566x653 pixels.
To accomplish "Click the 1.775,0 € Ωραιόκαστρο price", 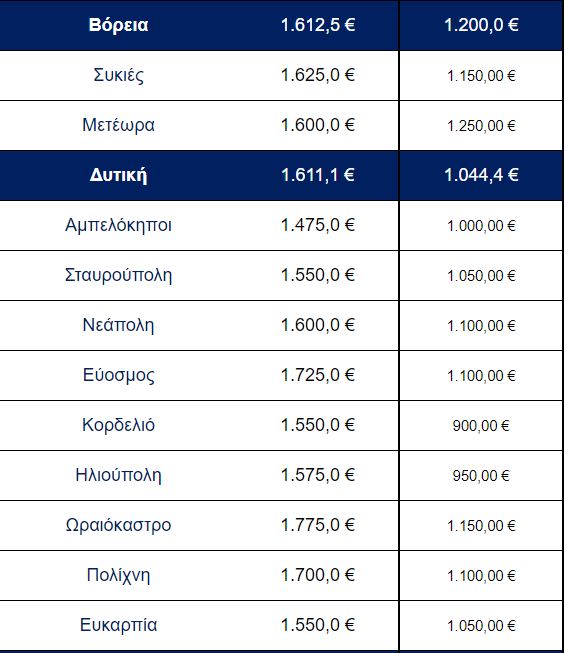I will (318, 525).
